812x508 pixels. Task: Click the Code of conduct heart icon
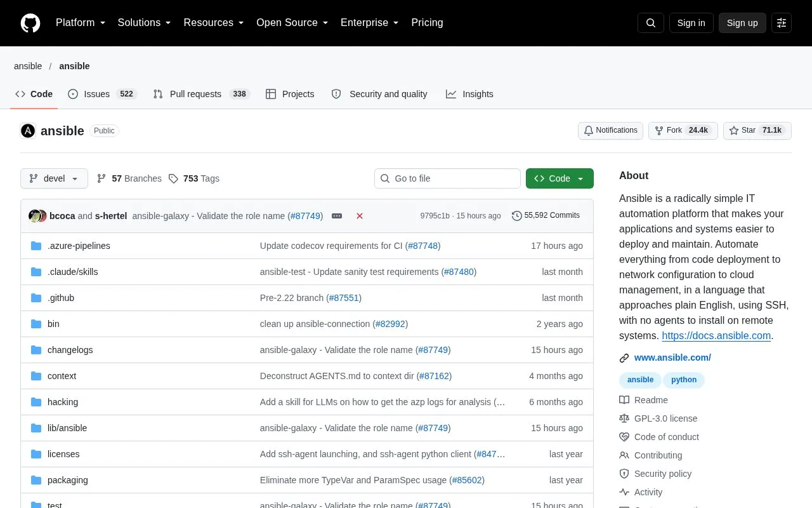click(624, 437)
